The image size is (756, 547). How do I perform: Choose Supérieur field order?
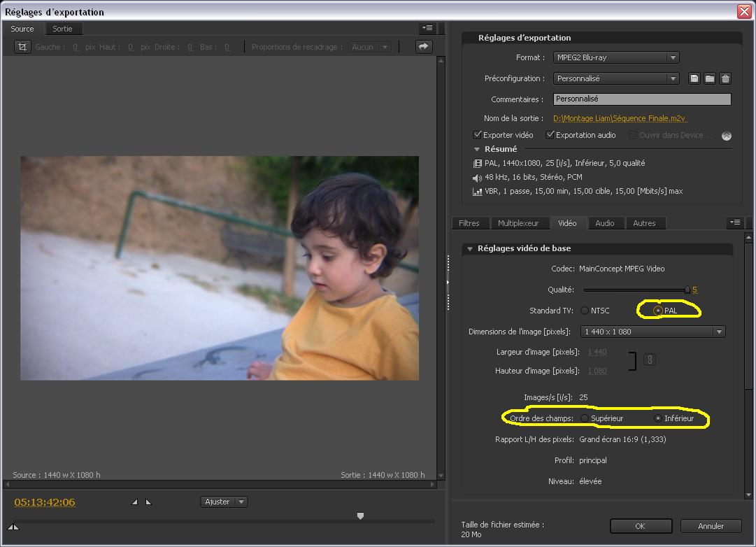[585, 418]
